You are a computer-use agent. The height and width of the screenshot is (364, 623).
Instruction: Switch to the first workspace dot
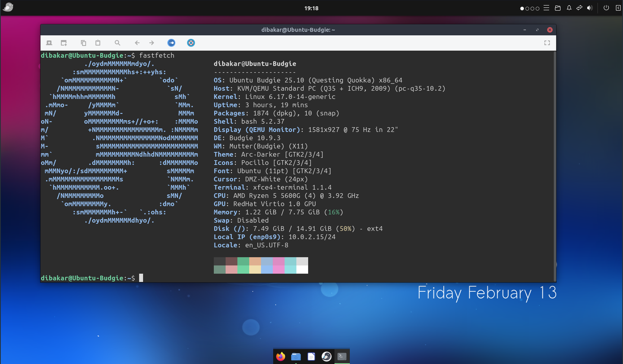[x=522, y=8]
